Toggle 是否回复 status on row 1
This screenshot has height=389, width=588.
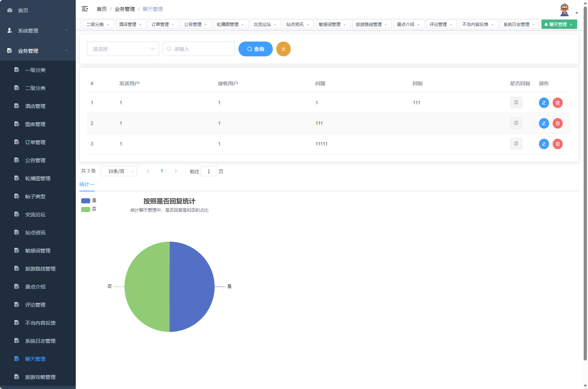click(x=516, y=103)
